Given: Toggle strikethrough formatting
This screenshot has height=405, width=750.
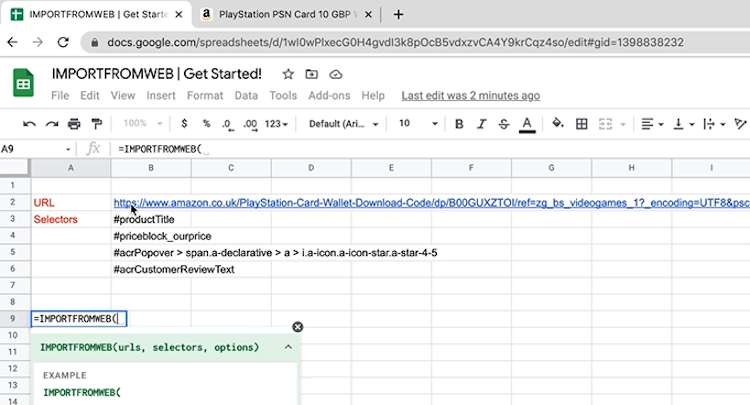Looking at the screenshot, I should pyautogui.click(x=504, y=124).
